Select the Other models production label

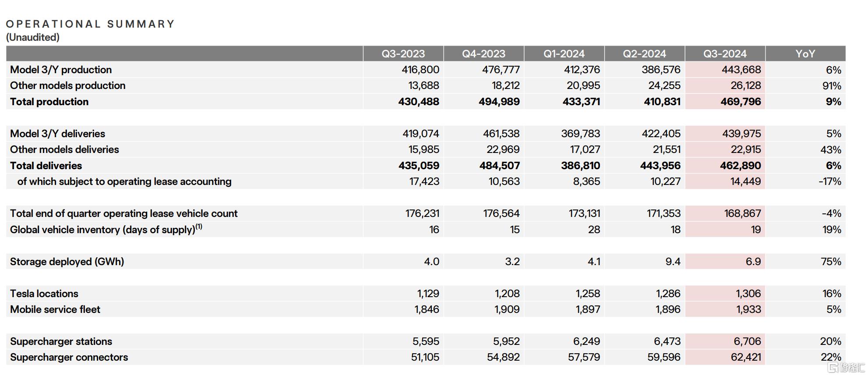(68, 85)
